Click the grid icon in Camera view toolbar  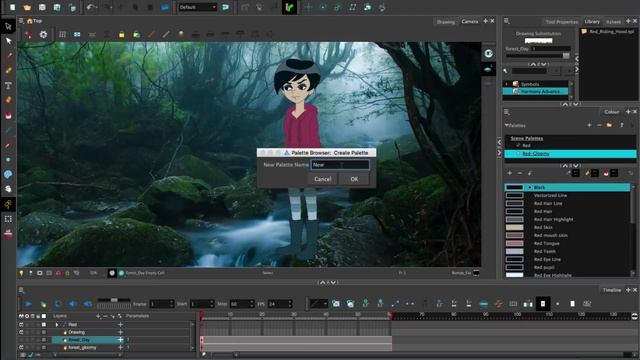pyautogui.click(x=62, y=35)
